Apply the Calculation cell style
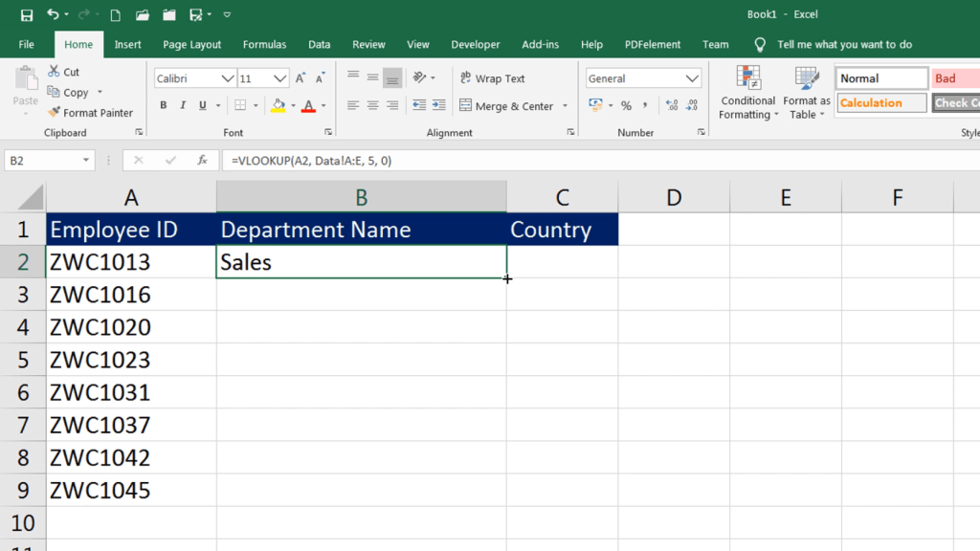The image size is (980, 551). point(880,103)
